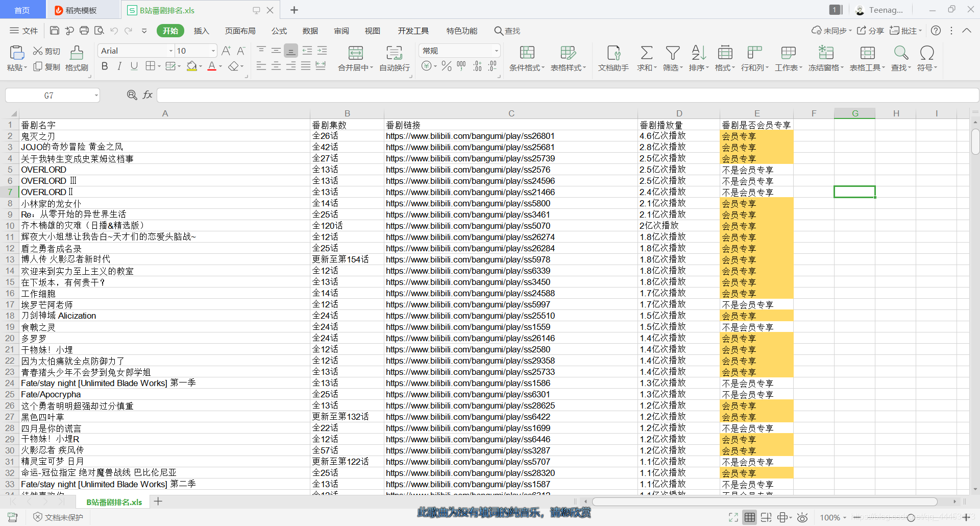The image size is (980, 526).
Task: Increase font size with A+ icon
Action: 227,51
